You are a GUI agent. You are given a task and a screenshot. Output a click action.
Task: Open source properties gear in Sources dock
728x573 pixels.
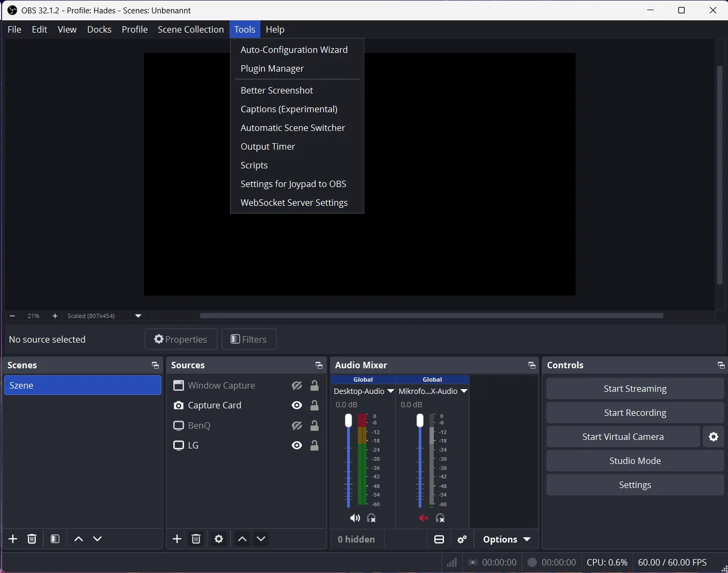219,539
